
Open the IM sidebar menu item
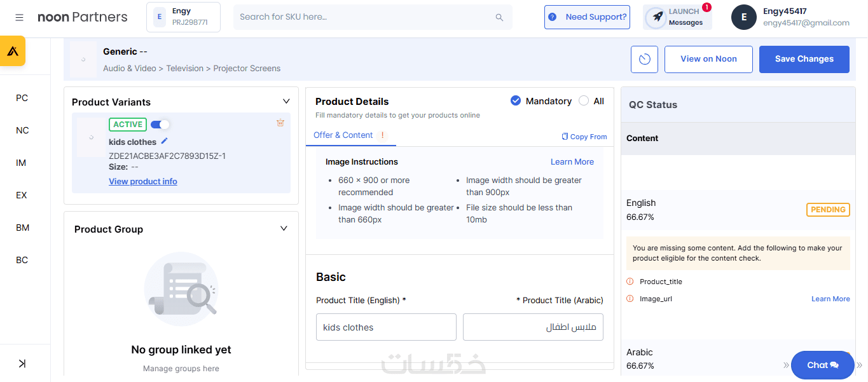(22, 163)
